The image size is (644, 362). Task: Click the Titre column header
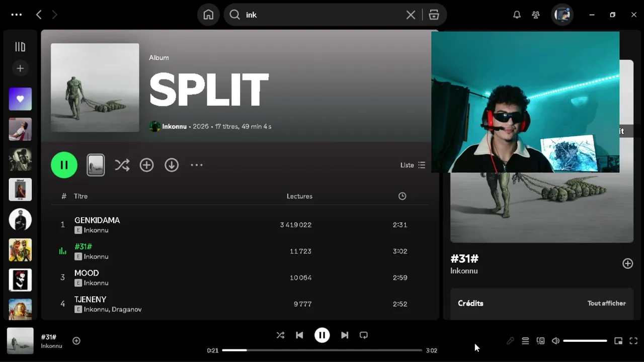pyautogui.click(x=80, y=196)
